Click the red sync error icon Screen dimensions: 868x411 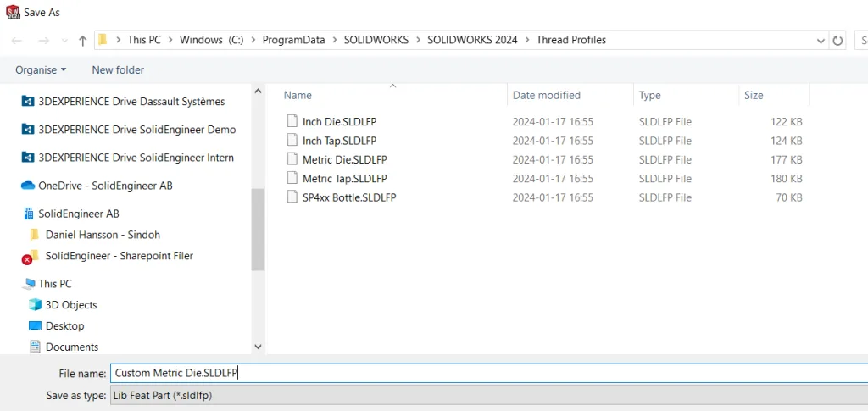point(26,259)
